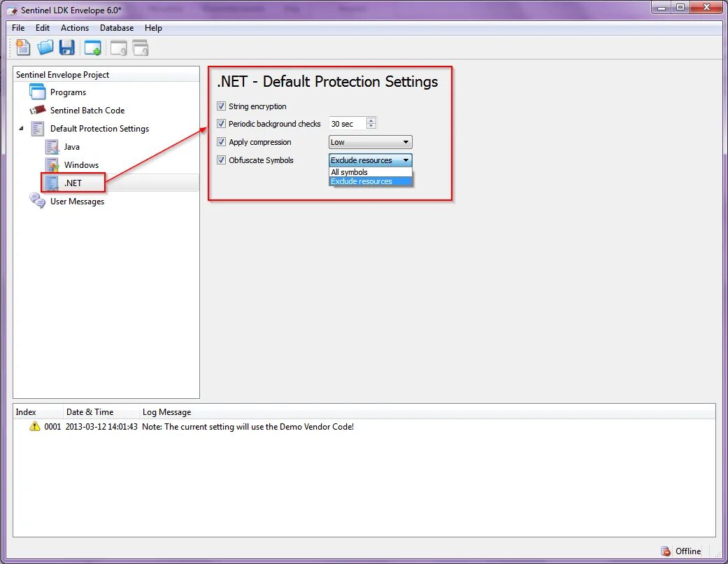
Task: Open the Help menu
Action: (x=153, y=28)
